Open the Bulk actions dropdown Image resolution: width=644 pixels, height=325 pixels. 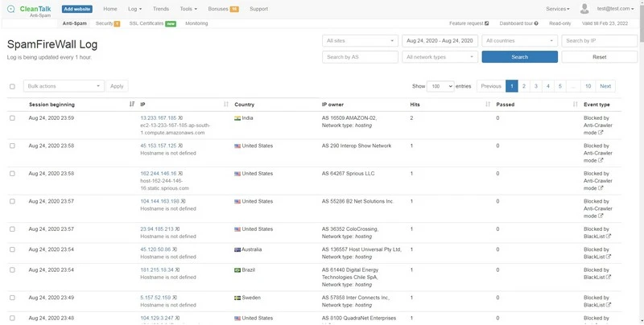tap(64, 86)
